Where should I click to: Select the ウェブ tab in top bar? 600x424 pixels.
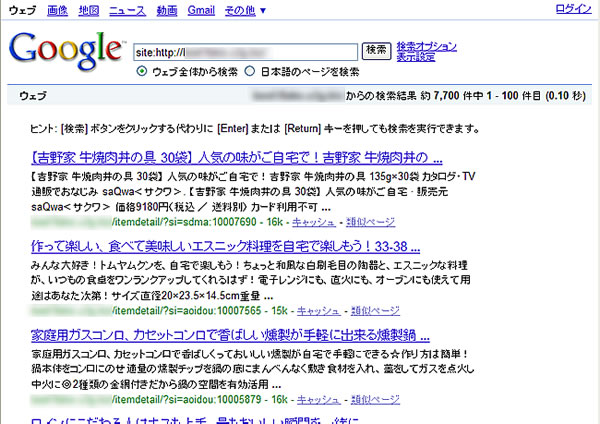coord(22,10)
